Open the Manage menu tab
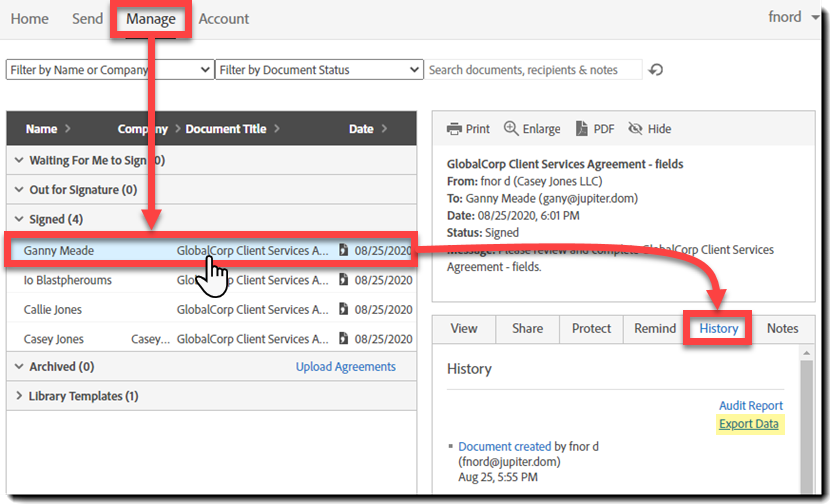830x504 pixels. click(151, 19)
